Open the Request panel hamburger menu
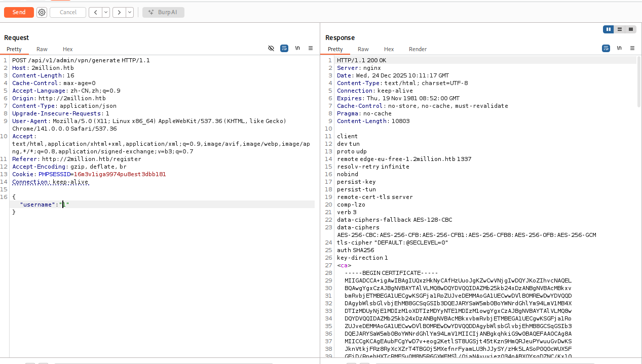This screenshot has height=364, width=642. [311, 48]
